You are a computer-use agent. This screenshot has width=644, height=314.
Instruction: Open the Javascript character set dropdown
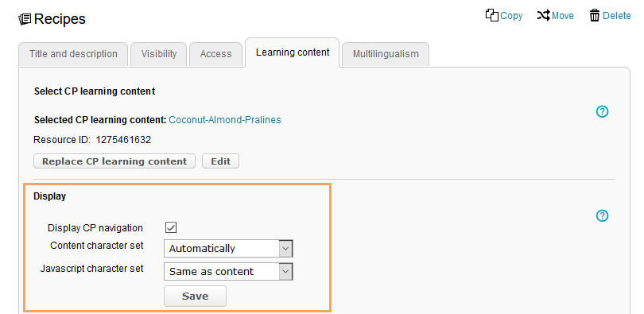(228, 271)
